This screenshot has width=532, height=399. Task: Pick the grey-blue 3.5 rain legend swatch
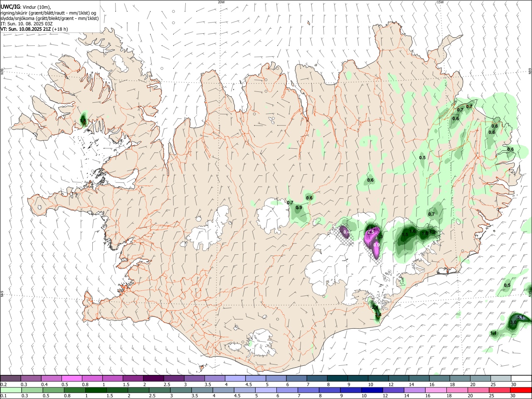tap(202, 390)
